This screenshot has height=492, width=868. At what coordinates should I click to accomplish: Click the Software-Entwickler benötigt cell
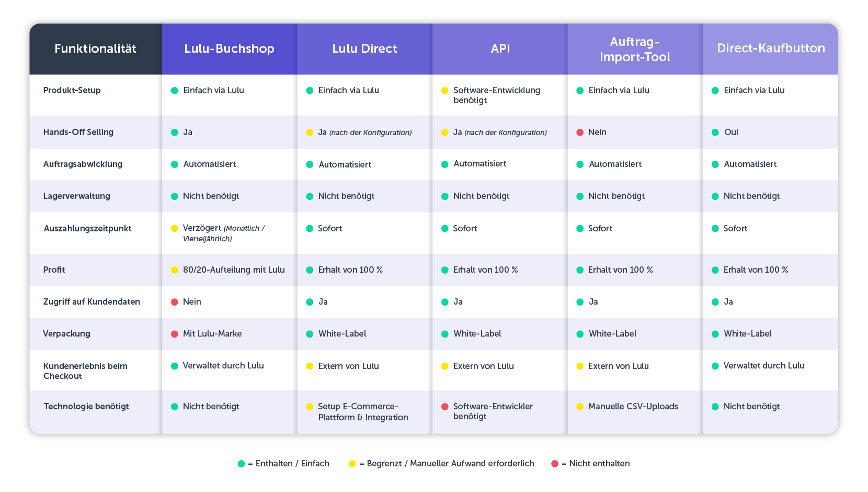pyautogui.click(x=493, y=411)
